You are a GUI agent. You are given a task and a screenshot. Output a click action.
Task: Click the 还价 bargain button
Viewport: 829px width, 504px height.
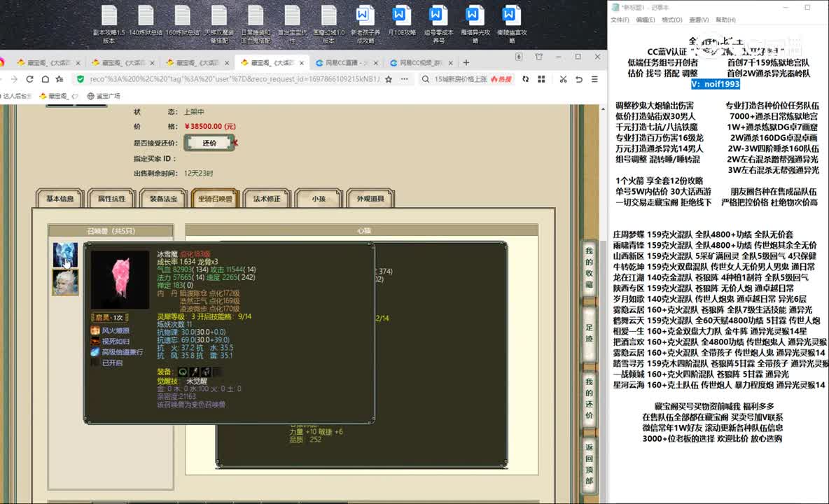point(209,143)
